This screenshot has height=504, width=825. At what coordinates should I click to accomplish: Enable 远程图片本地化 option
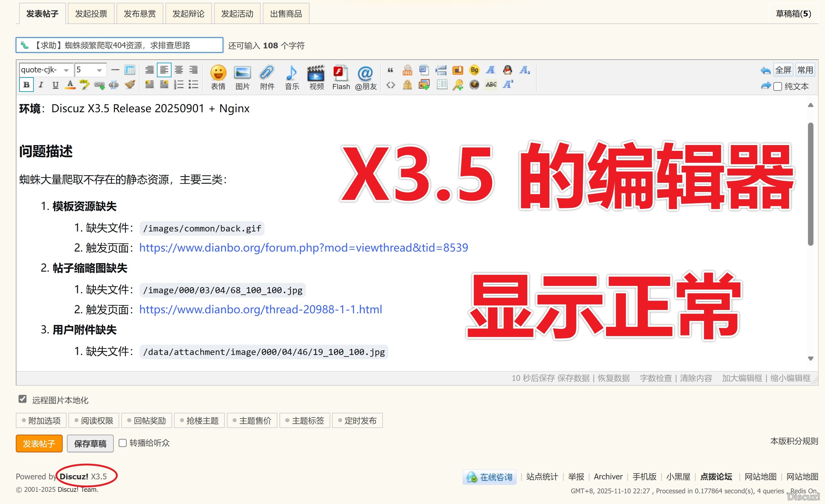[x=22, y=399]
